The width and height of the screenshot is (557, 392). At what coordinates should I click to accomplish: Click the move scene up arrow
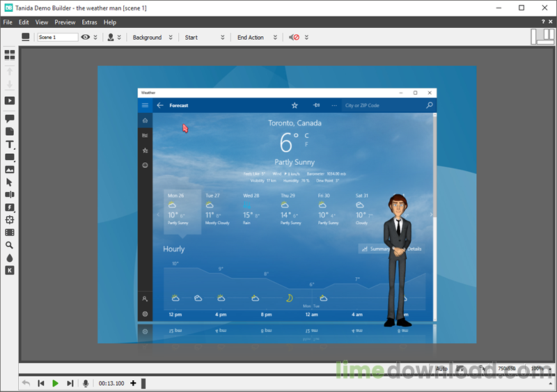pos(10,71)
